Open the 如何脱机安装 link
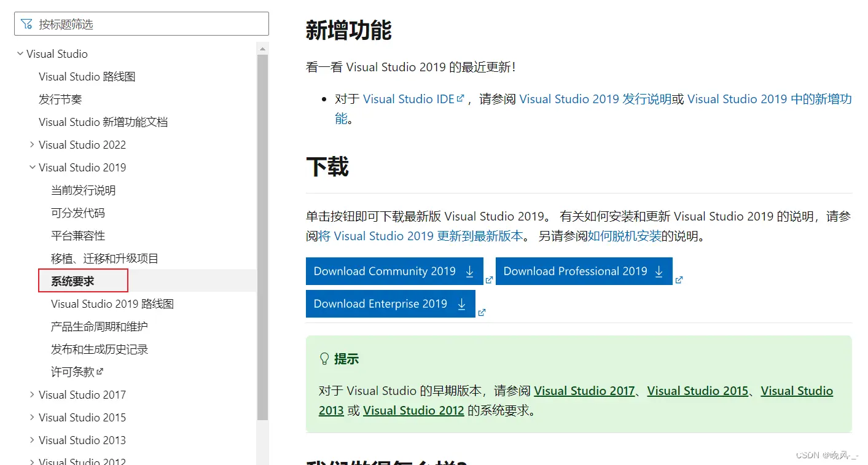The width and height of the screenshot is (868, 465). (x=625, y=236)
